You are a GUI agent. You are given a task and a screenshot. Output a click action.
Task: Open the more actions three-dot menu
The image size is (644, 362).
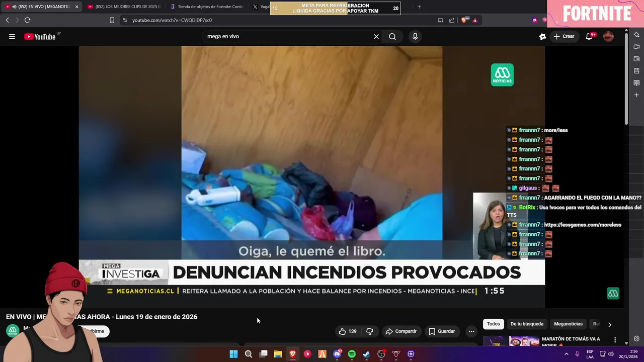point(471,331)
